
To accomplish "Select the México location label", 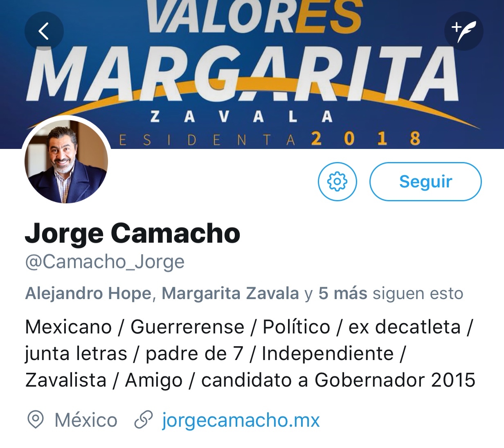I will pos(86,420).
